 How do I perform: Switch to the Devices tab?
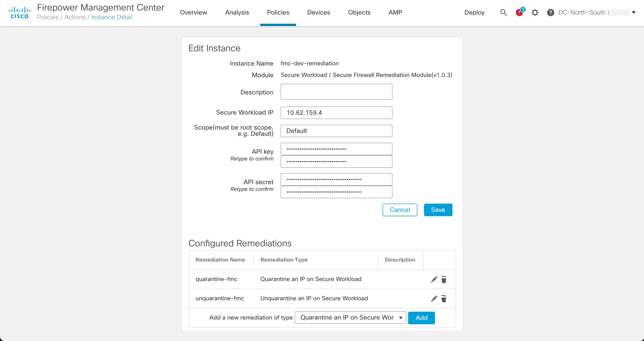[318, 12]
